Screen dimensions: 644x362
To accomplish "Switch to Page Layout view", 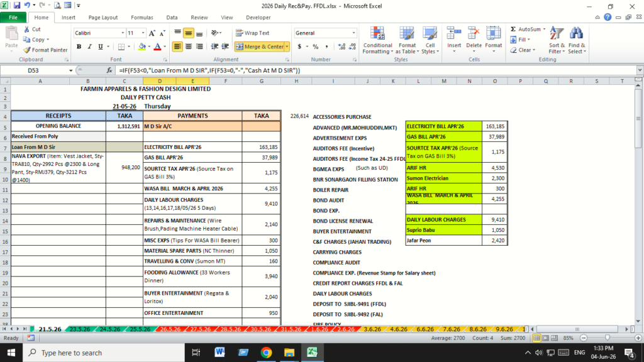I will click(545, 337).
